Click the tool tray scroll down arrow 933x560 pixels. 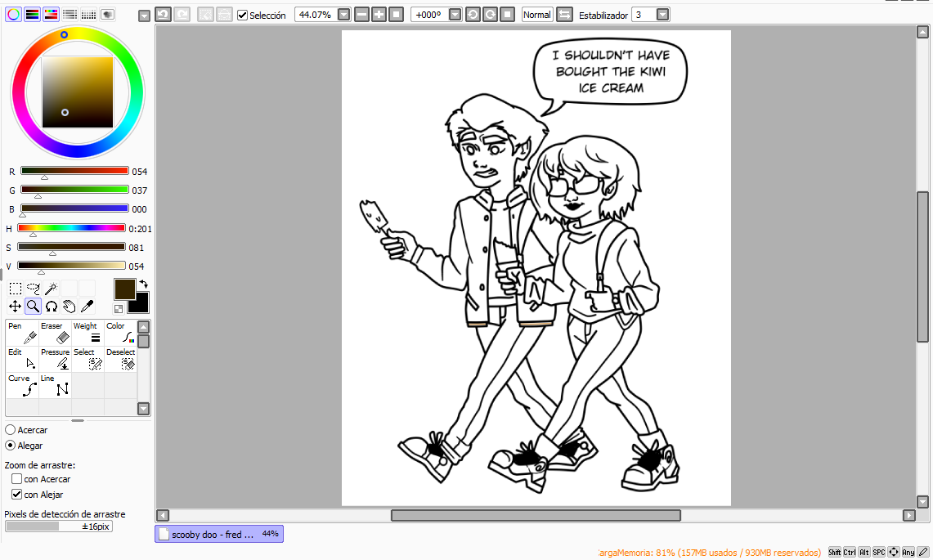tap(143, 408)
